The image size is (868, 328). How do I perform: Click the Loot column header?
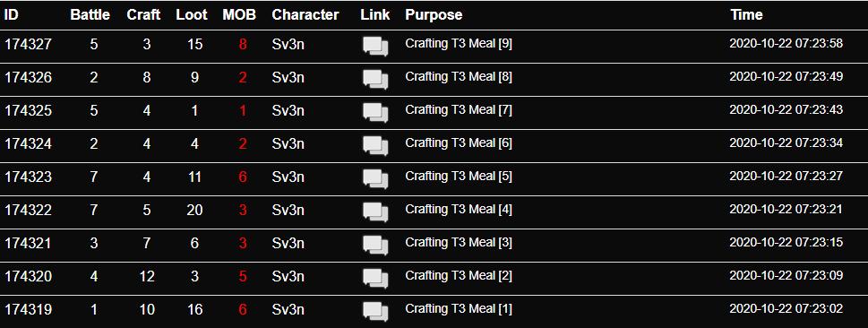click(x=192, y=15)
